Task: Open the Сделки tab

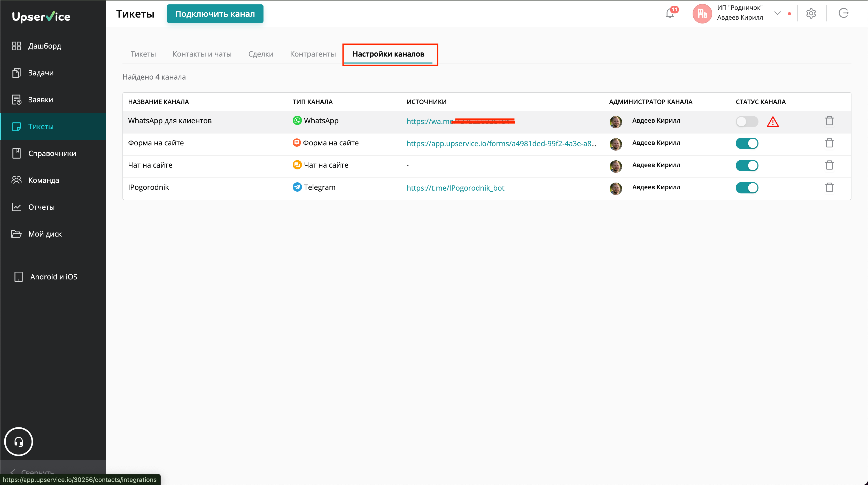Action: coord(260,54)
